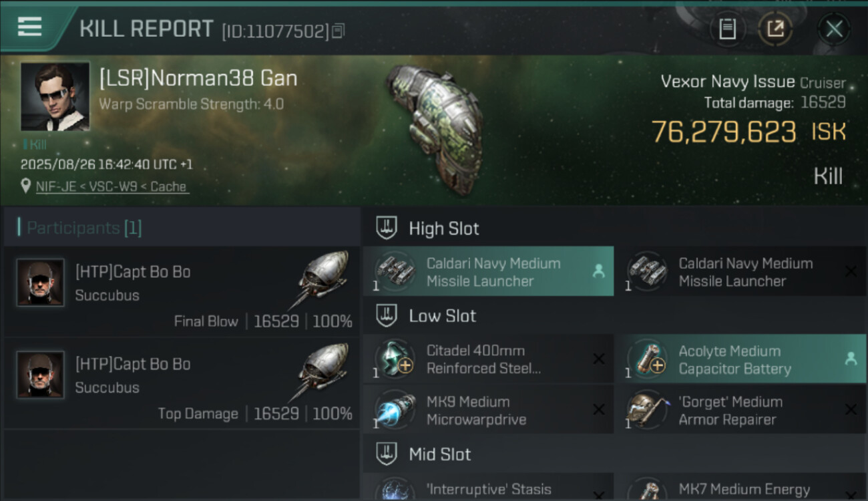This screenshot has width=868, height=501.
Task: Share the kill report externally
Action: tap(775, 29)
